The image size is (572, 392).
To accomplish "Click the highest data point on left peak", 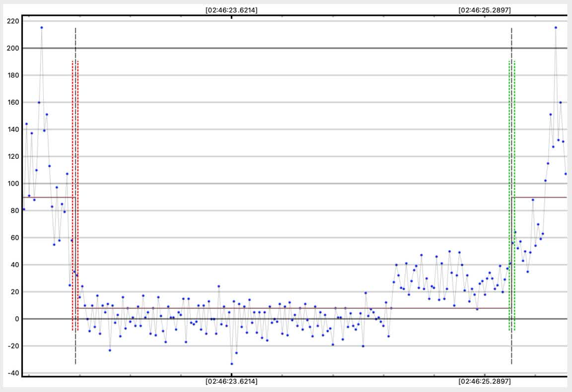I will click(42, 27).
